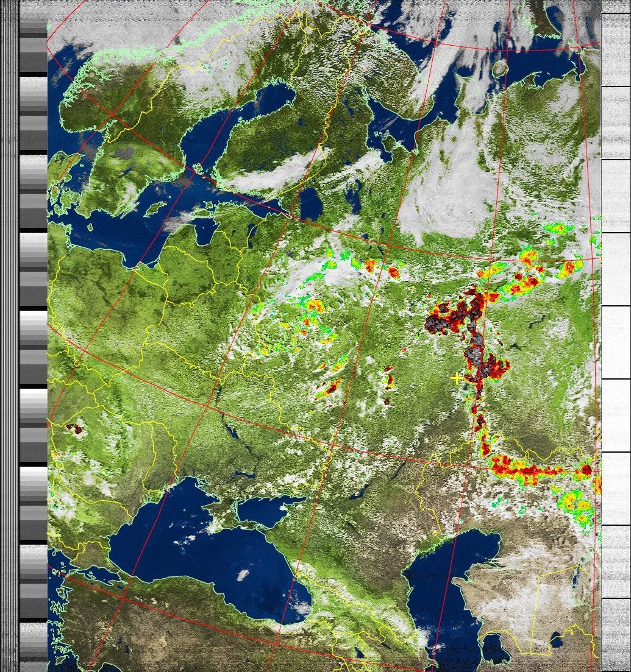Screen dimensions: 631x672
Task: Click the bottom grayscale telemetry wedge block
Action: coord(33,646)
